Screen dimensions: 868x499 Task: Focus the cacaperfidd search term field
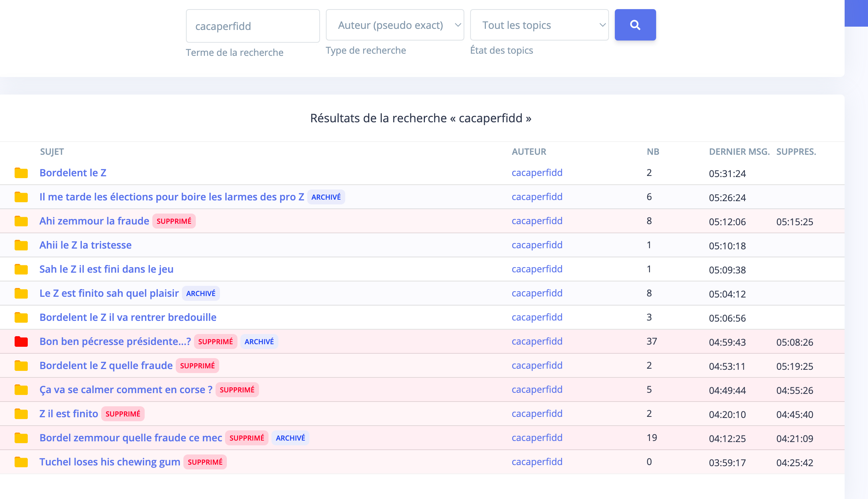(x=252, y=26)
